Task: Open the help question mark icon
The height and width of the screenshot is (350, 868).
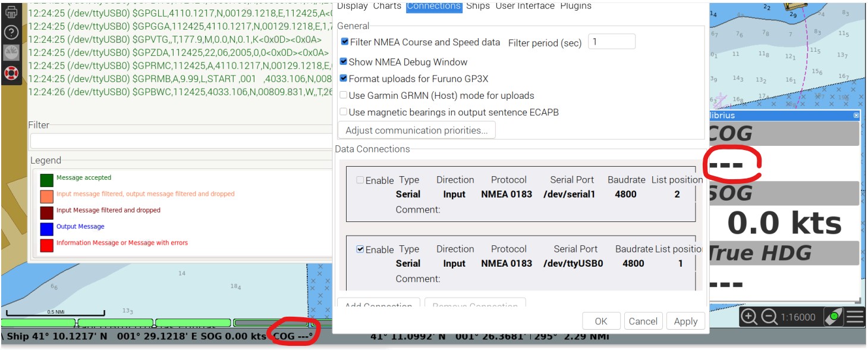Action: 11,32
